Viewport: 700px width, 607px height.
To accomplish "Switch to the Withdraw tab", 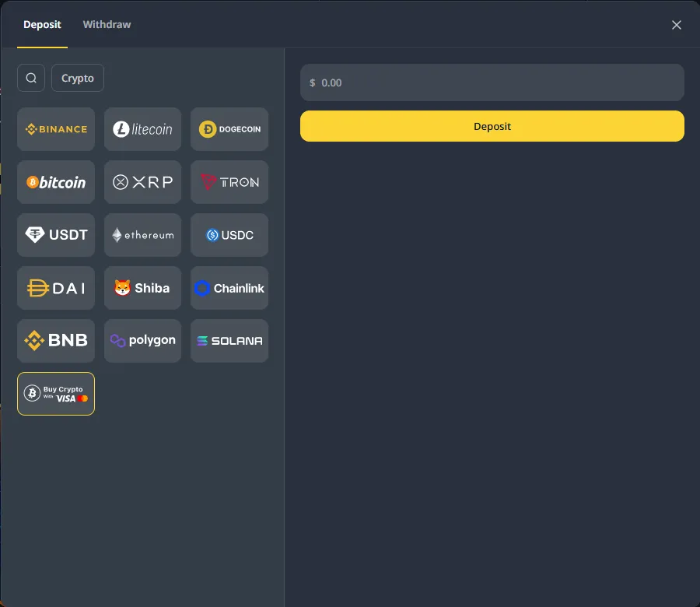I will coord(107,25).
